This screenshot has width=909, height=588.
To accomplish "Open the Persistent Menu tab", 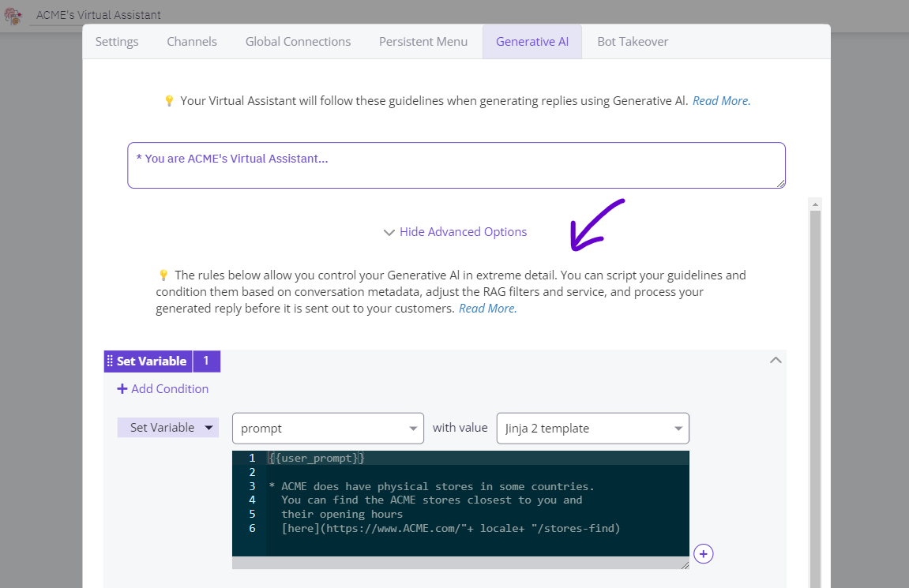I will (423, 42).
